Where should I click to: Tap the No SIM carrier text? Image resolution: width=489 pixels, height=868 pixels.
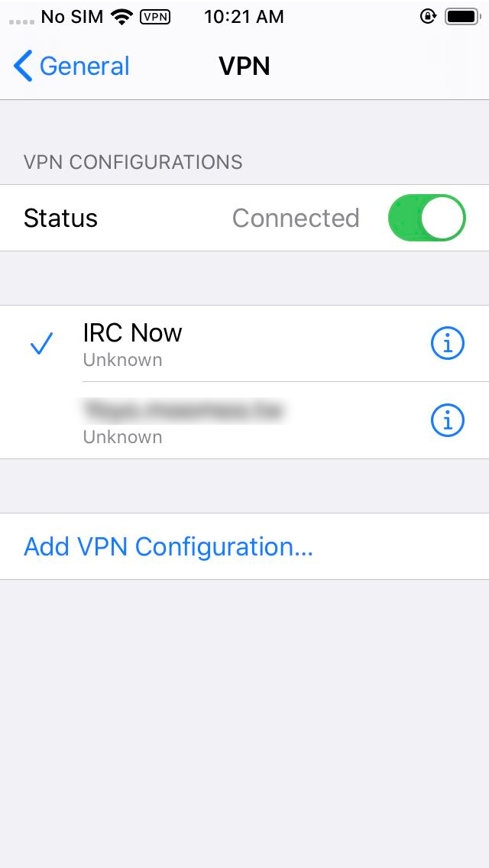tap(72, 17)
